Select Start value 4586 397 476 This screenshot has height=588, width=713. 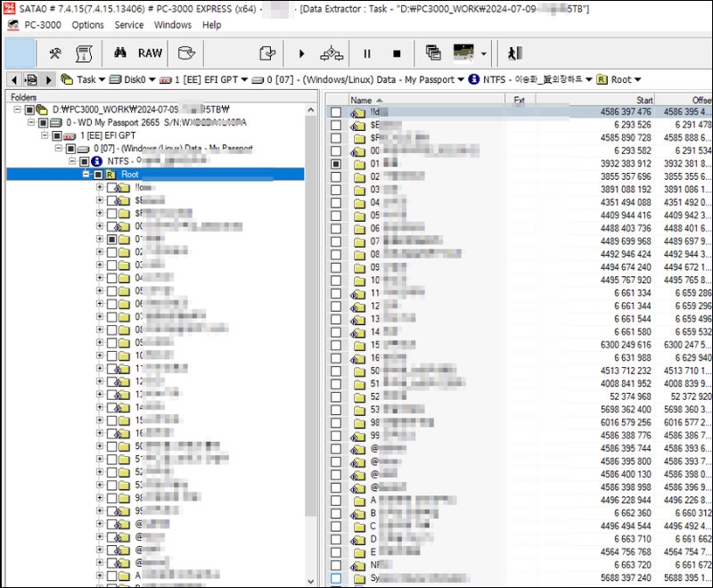626,111
